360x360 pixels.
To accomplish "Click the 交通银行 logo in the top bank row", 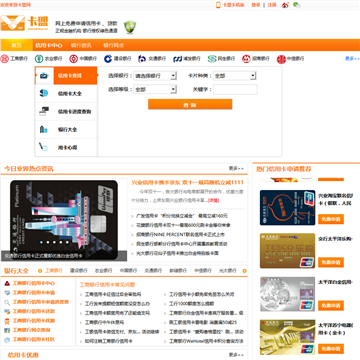I will point(142,59).
